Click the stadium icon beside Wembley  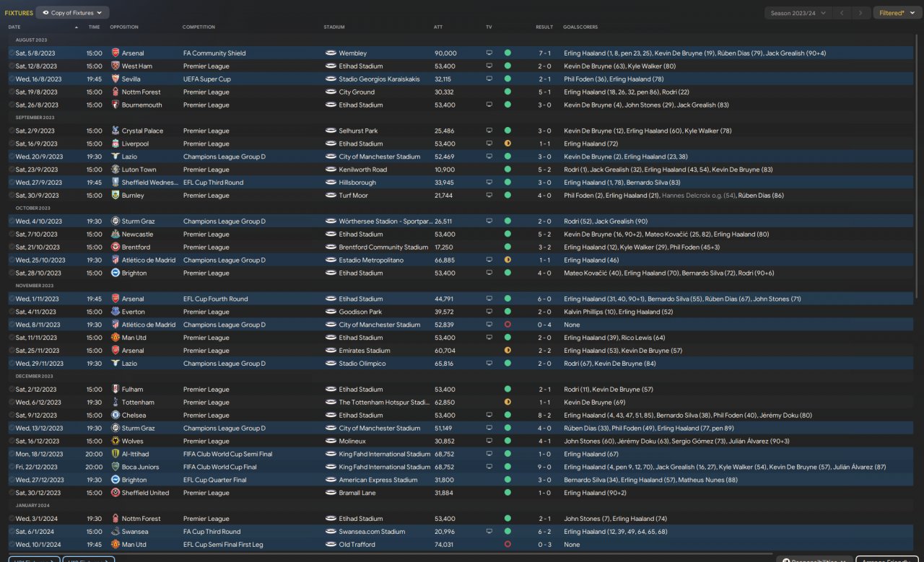point(331,53)
